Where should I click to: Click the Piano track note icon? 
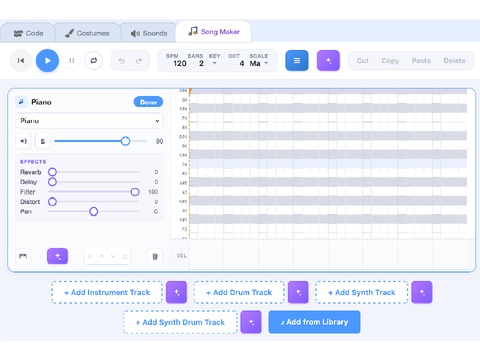pos(21,102)
